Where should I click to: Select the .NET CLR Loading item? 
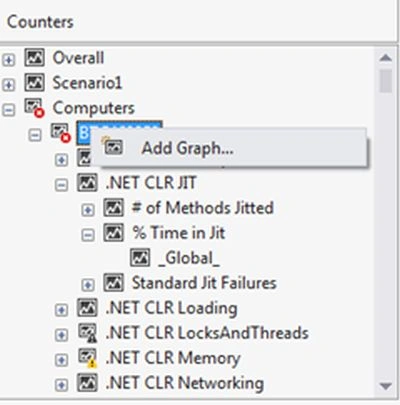(x=171, y=308)
